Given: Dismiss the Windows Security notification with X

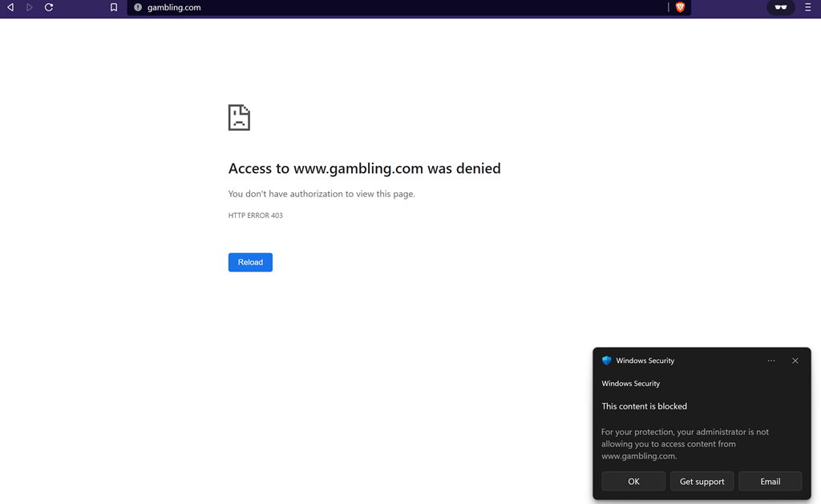Looking at the screenshot, I should tap(795, 361).
